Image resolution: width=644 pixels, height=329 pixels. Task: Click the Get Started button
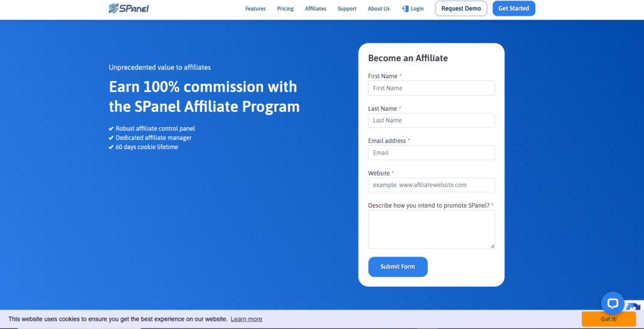coord(514,8)
